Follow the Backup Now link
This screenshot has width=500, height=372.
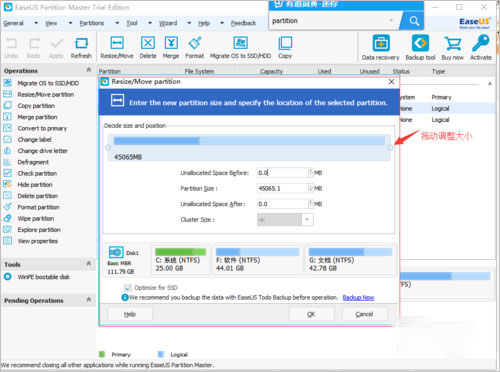(358, 297)
